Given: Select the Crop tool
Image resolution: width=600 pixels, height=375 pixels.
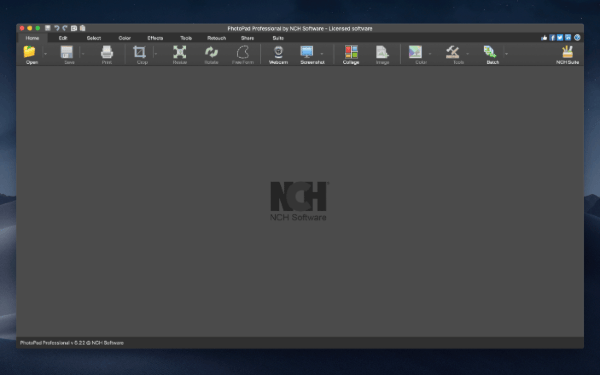Looking at the screenshot, I should point(139,52).
